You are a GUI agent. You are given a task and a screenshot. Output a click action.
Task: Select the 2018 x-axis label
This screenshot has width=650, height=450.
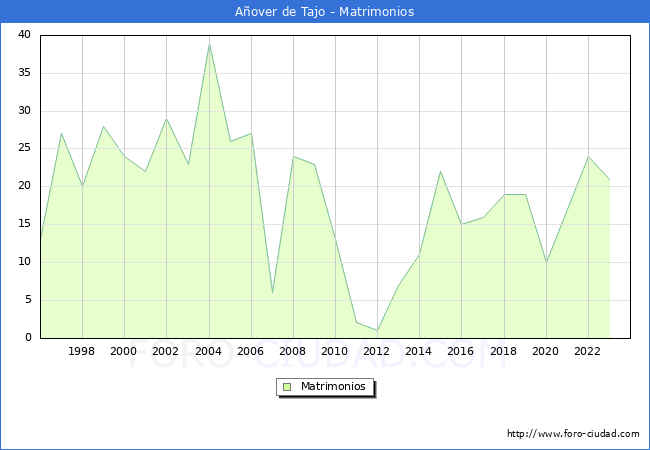coord(503,351)
